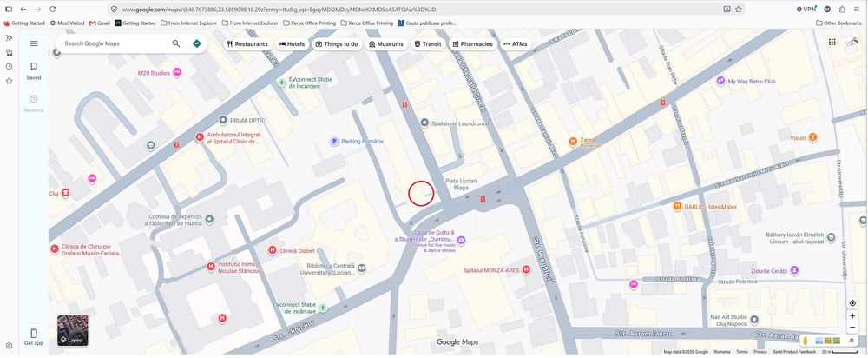Open the Saved places panel
The height and width of the screenshot is (358, 868).
coord(34,71)
